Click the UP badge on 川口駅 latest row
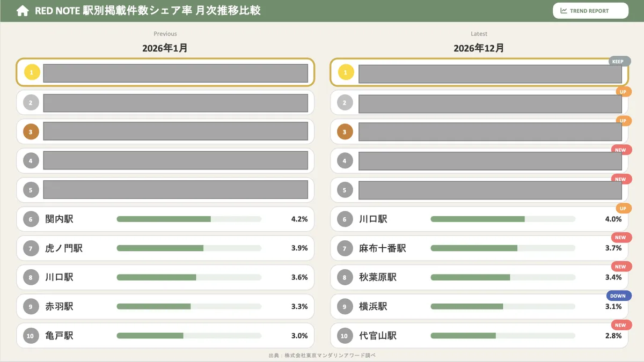Image resolution: width=644 pixels, height=362 pixels. click(x=623, y=208)
